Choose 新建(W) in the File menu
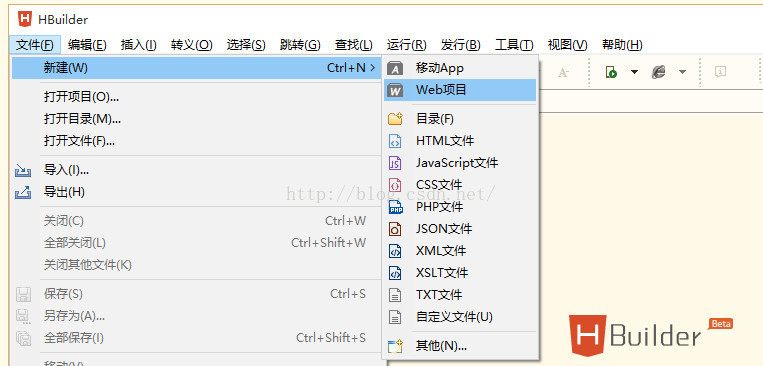 point(197,68)
